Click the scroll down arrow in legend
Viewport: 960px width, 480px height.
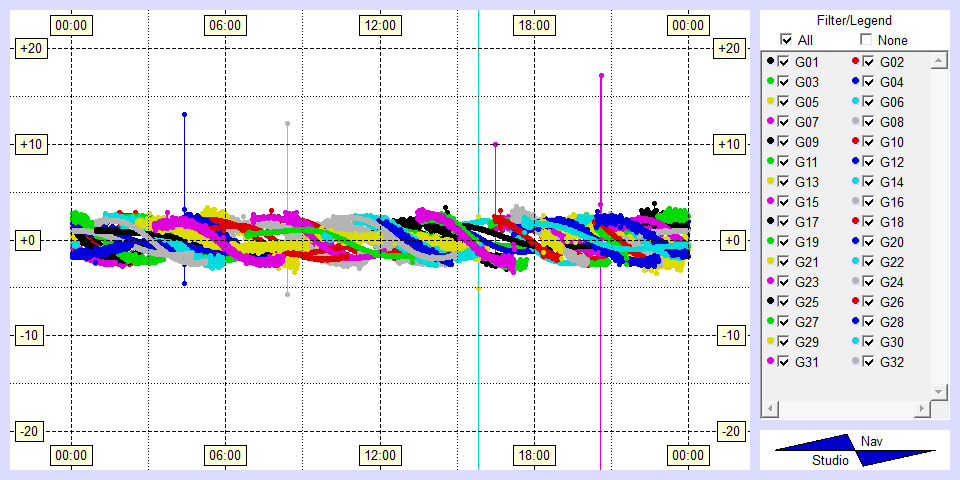tap(938, 390)
